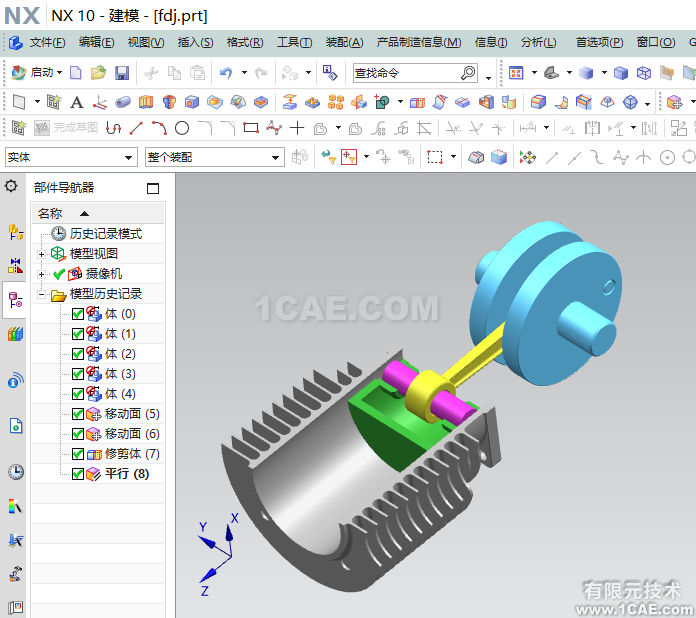
Task: Collapse the 模型历史记录 tree node
Action: pos(41,294)
